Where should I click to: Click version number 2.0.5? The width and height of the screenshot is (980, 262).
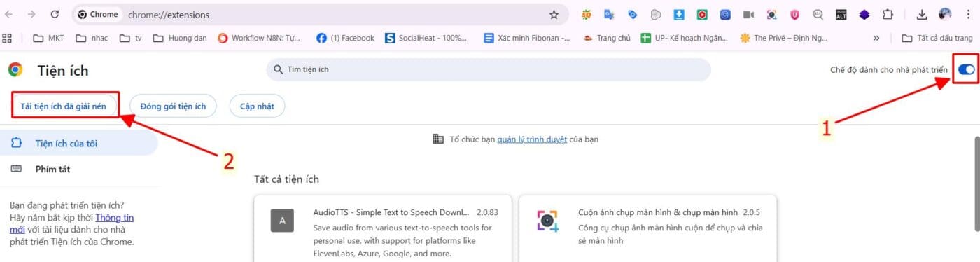click(x=751, y=212)
